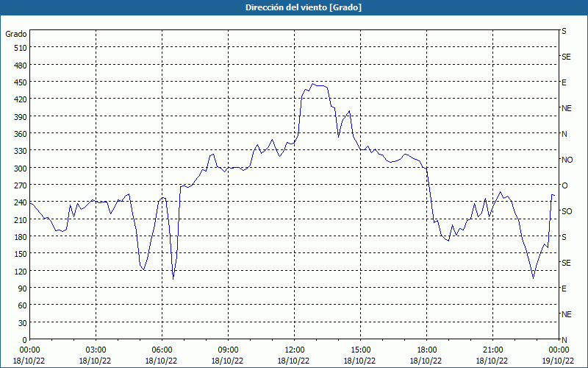Click the topmost S compass label
This screenshot has height=368, width=588.
click(x=564, y=31)
